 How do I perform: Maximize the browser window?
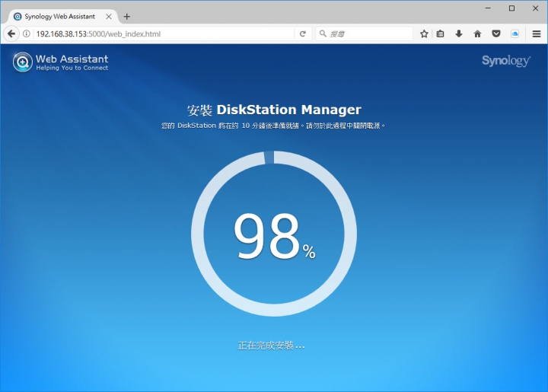point(511,8)
